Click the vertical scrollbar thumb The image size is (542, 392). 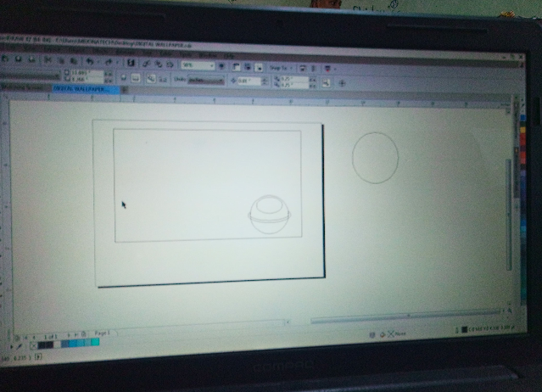[x=509, y=215]
